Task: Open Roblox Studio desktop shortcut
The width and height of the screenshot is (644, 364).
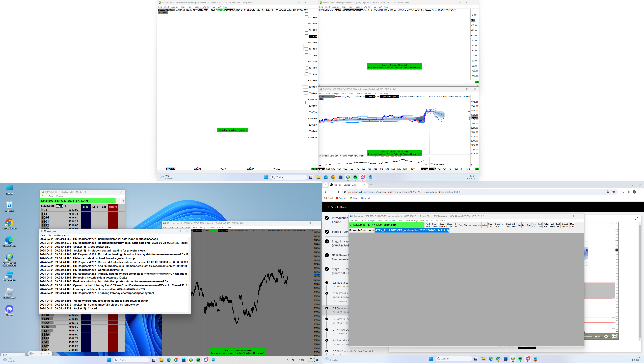Action: click(x=9, y=276)
